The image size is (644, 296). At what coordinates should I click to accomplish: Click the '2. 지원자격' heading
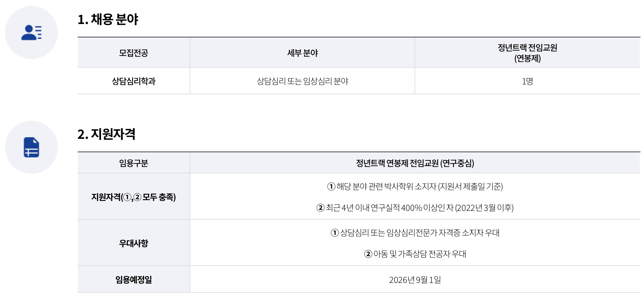click(106, 134)
